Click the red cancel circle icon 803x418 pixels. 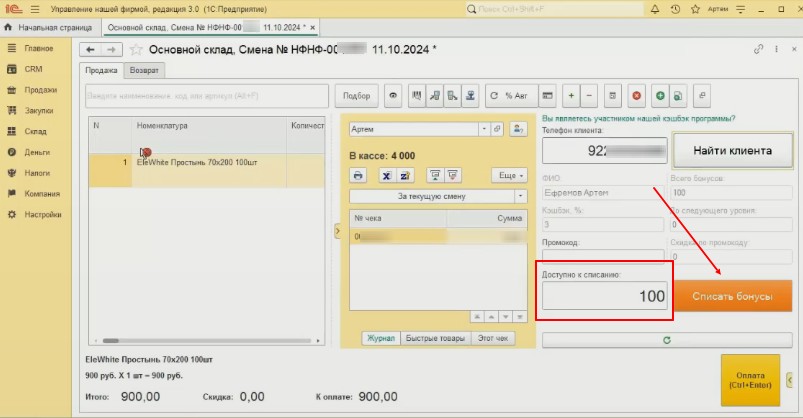pos(637,96)
